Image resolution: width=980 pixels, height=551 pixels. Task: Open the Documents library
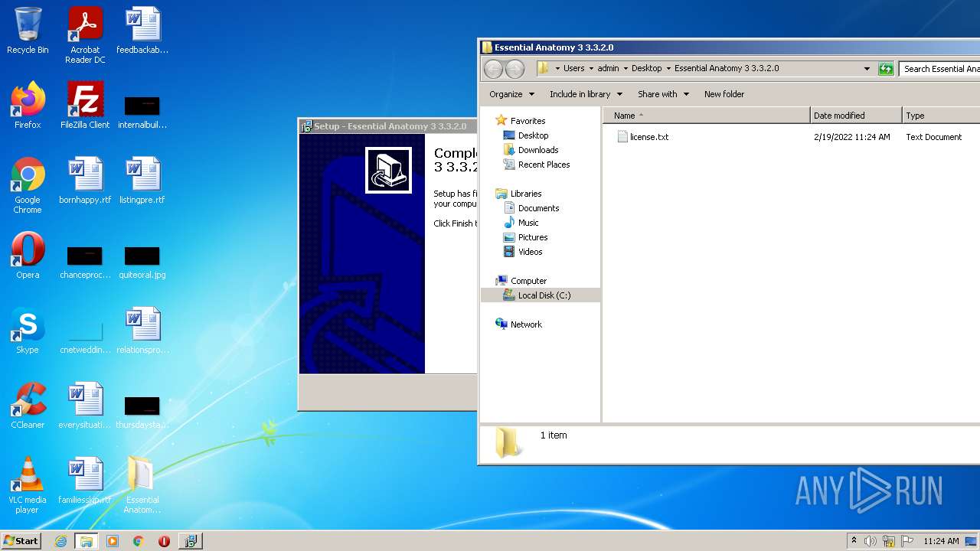538,208
